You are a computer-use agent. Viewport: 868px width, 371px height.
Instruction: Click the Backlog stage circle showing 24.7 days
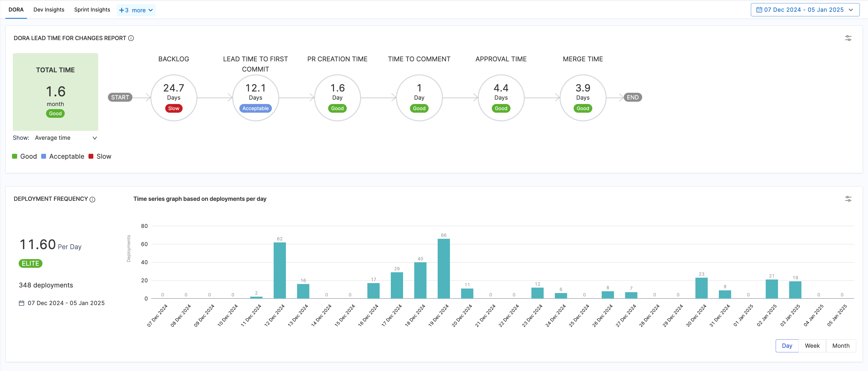tap(174, 98)
